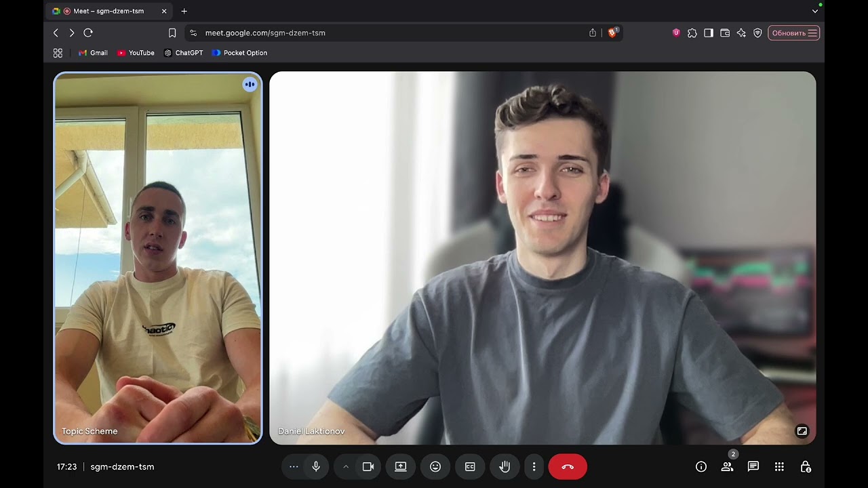Select the Daniel Laktionov video tile
868x488 pixels.
point(542,258)
